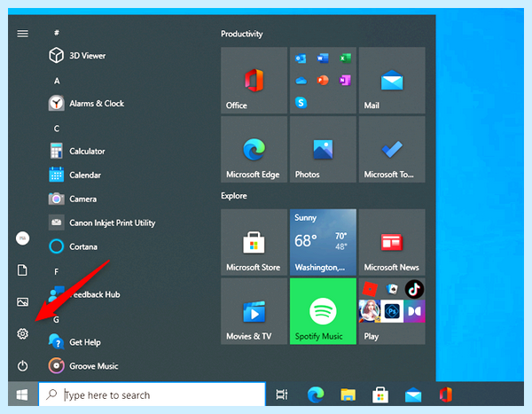Click Solitaire cards icon in Play tile
Image resolution: width=532 pixels, height=414 pixels.
(x=392, y=289)
